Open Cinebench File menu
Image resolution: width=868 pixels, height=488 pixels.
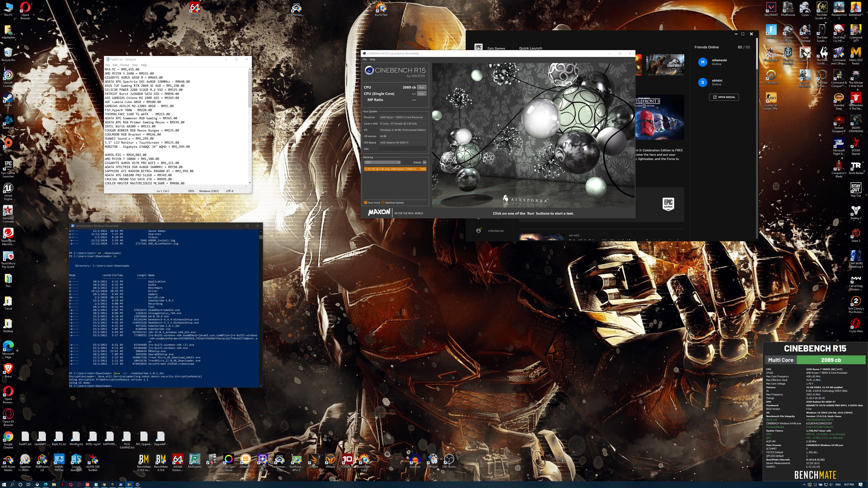pyautogui.click(x=364, y=60)
